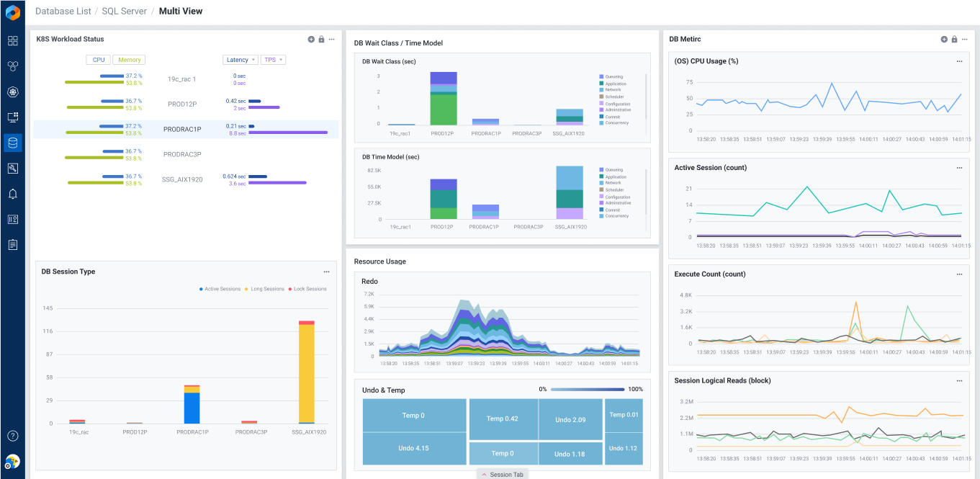The width and height of the screenshot is (980, 479).
Task: Click the SSG_AIX1920 bar in DB Time Model chart
Action: (570, 192)
